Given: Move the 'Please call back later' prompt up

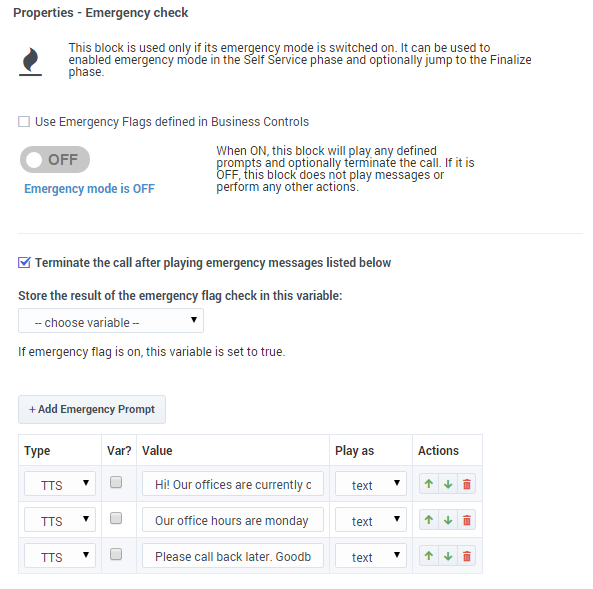Looking at the screenshot, I should click(428, 556).
